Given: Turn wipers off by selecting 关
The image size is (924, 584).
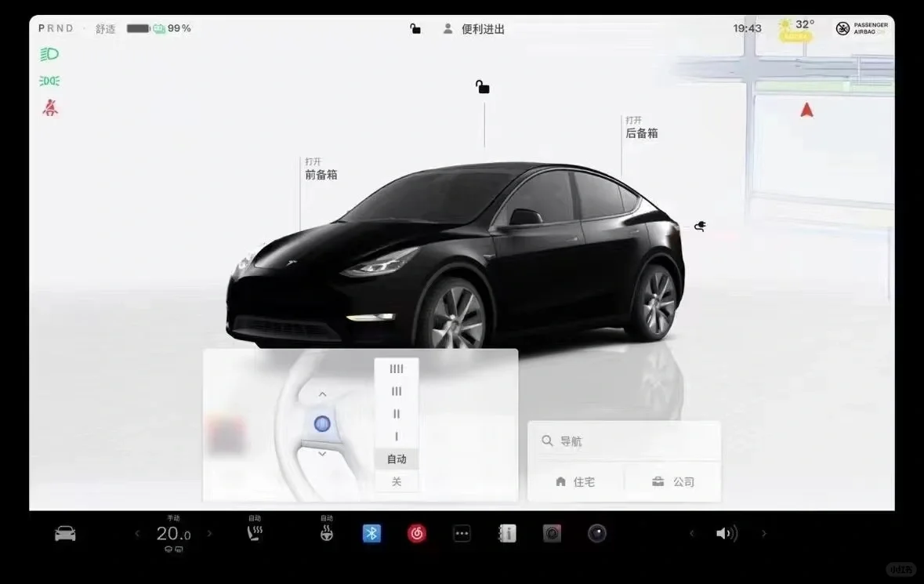Looking at the screenshot, I should tap(396, 481).
